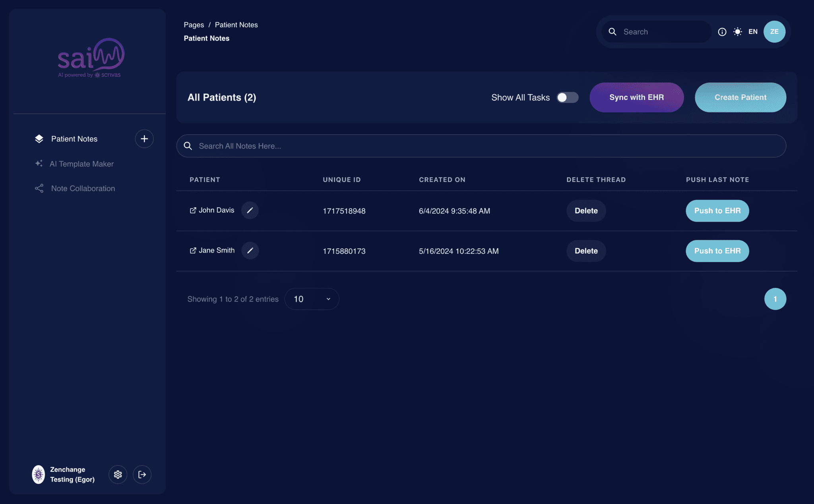This screenshot has height=504, width=814.
Task: Click the plus icon beside Patient Notes
Action: (144, 138)
